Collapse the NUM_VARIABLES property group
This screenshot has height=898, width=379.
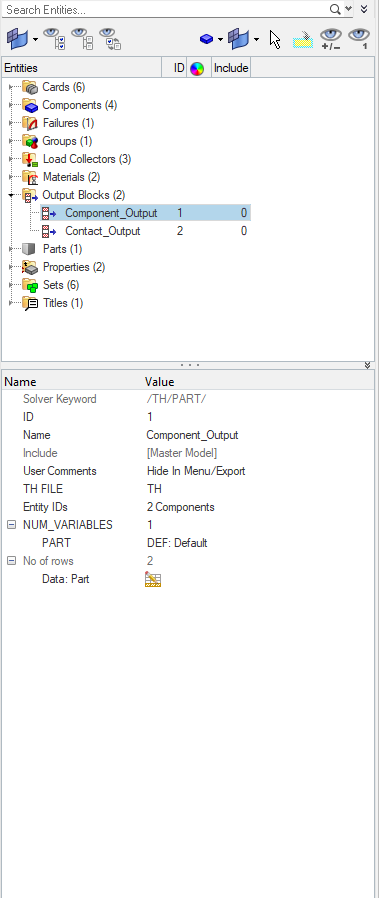point(11,525)
